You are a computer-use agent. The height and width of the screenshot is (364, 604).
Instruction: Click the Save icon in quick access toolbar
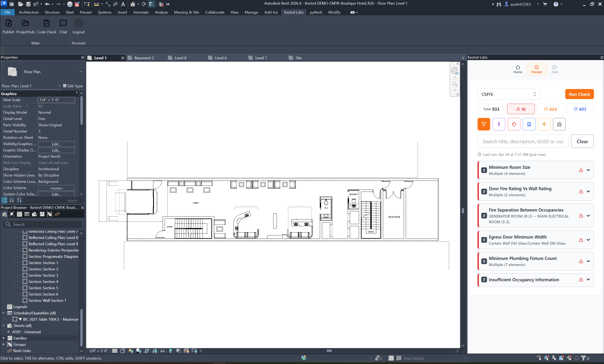coord(28,4)
